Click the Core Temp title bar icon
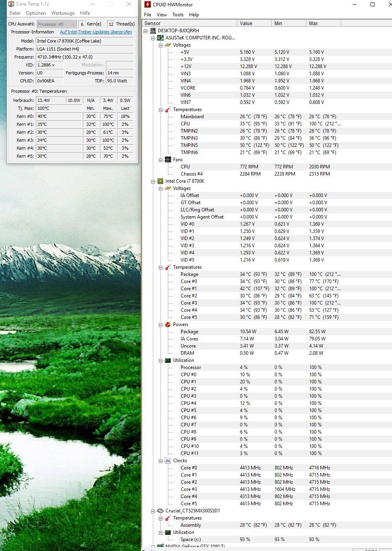The height and width of the screenshot is (551, 392). [11, 4]
